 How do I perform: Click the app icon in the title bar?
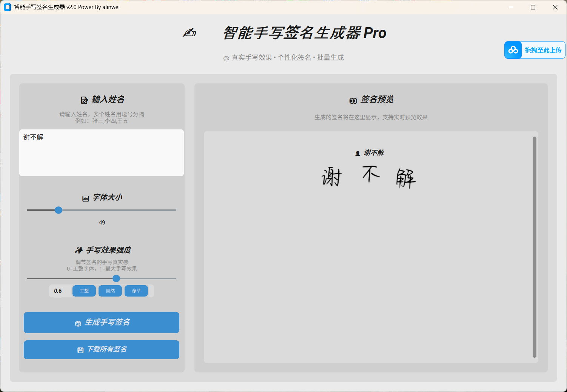8,7
